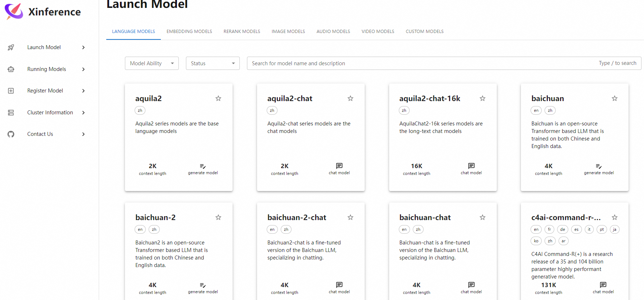Click chat model icon on aquila2-chat-16k card
This screenshot has height=300, width=644.
(x=471, y=166)
